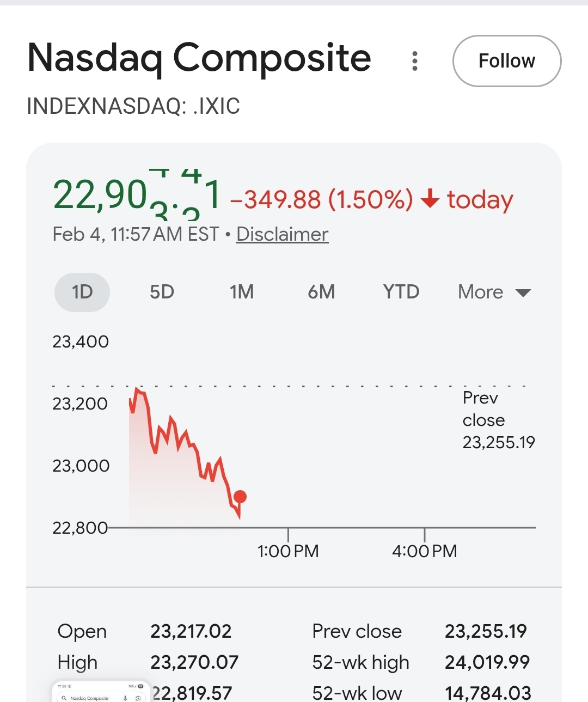
Task: Show the 6M chart range
Action: coord(321,292)
